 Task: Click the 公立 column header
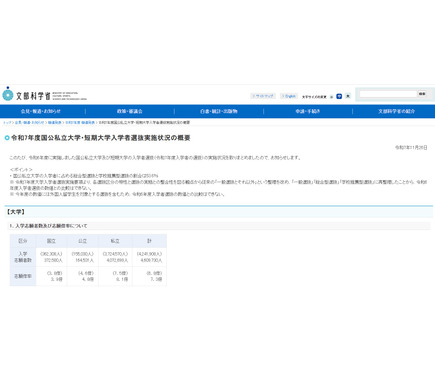click(x=82, y=241)
